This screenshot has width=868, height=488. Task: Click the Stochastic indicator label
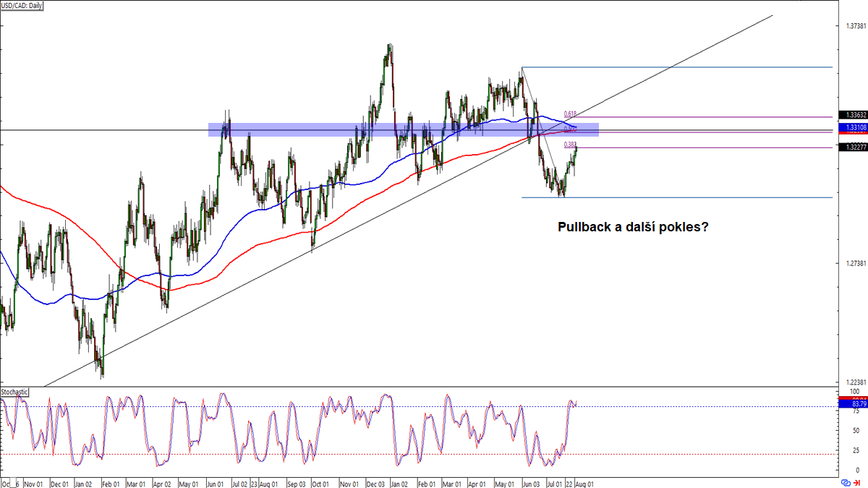pyautogui.click(x=14, y=392)
